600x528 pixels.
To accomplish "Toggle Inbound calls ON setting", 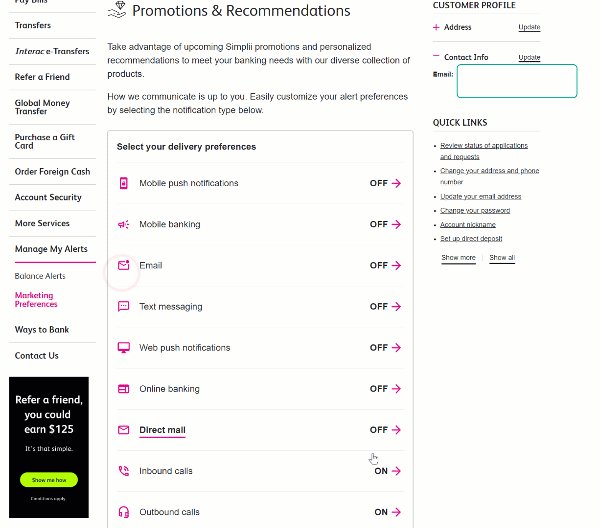I will pyautogui.click(x=387, y=471).
